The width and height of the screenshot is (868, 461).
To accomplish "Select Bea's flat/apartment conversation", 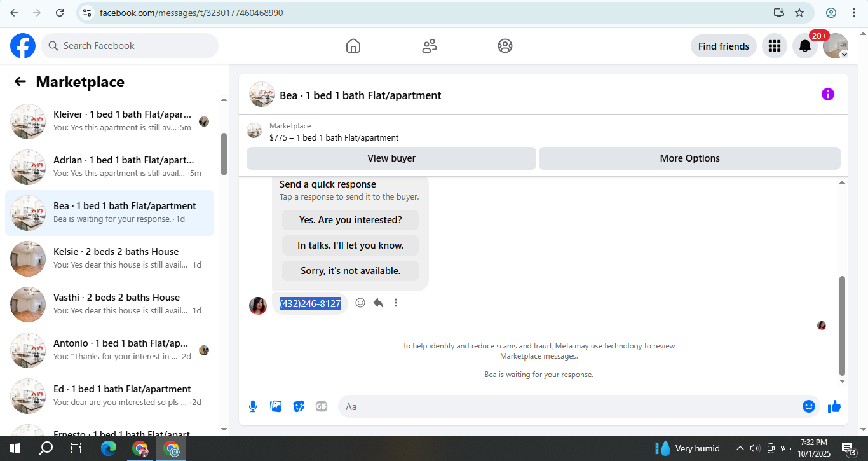I will [x=109, y=212].
